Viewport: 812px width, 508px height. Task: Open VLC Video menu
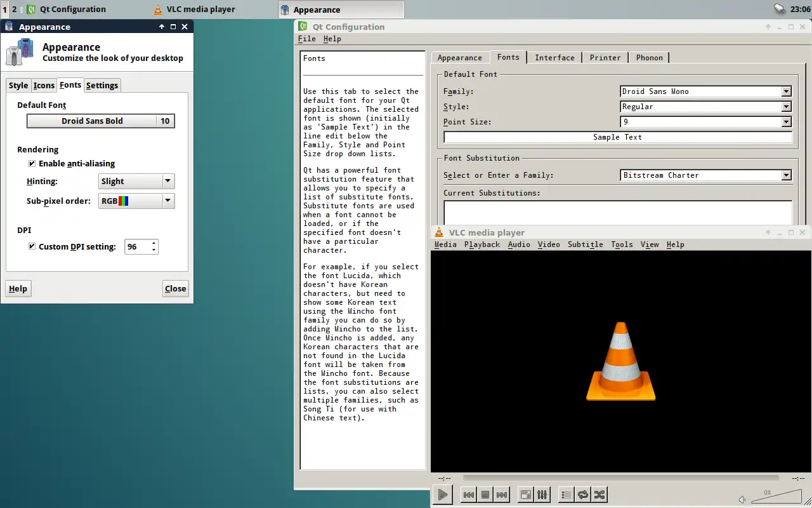tap(549, 244)
